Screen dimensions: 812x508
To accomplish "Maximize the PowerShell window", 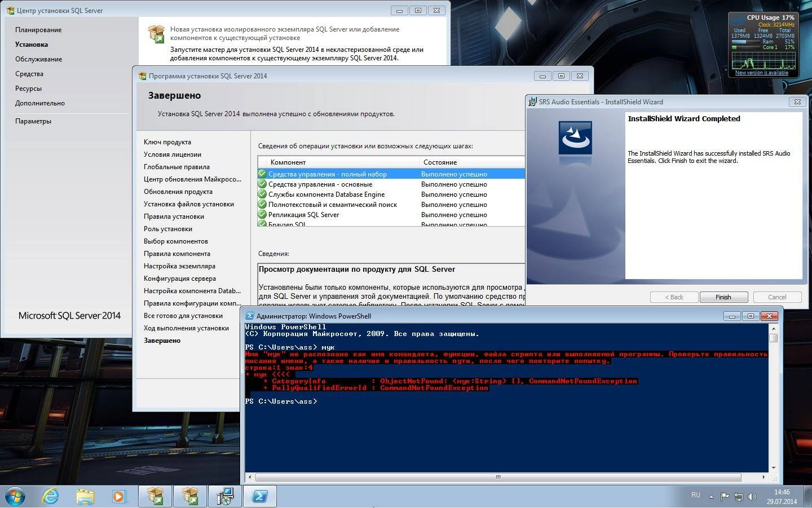I will pos(751,316).
